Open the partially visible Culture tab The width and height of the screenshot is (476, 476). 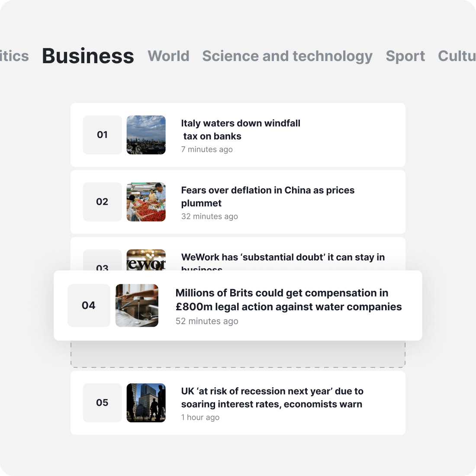tap(457, 56)
